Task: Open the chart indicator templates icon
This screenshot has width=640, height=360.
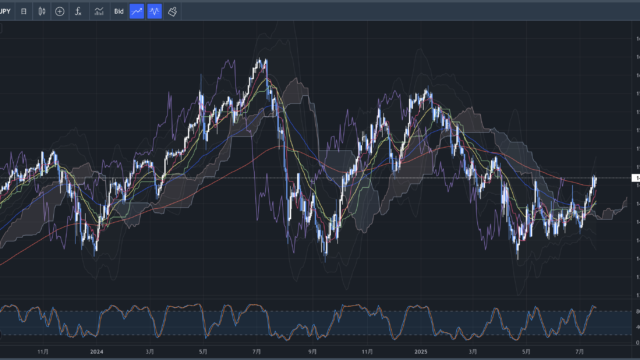Action: (99, 11)
